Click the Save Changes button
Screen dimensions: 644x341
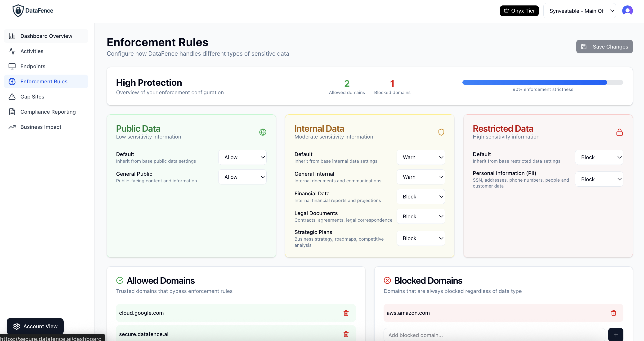click(604, 47)
